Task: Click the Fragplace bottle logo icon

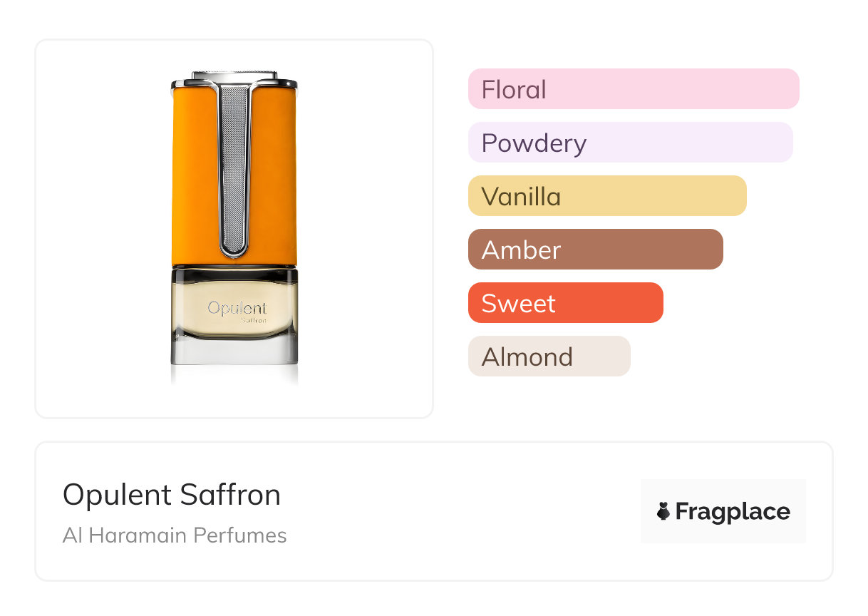Action: pyautogui.click(x=663, y=511)
